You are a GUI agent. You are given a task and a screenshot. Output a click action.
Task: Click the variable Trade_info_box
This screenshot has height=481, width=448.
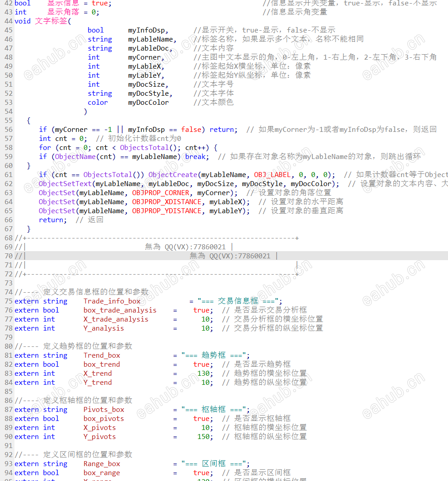(112, 301)
